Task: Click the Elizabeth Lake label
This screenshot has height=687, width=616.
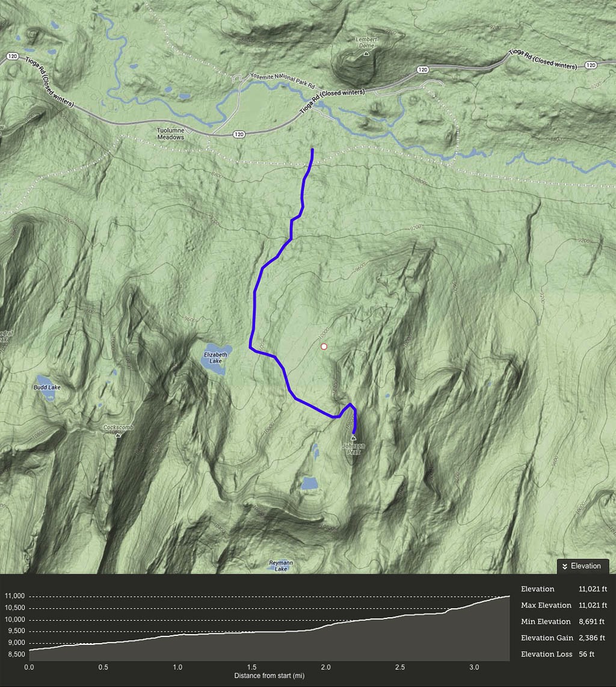Action: point(215,357)
